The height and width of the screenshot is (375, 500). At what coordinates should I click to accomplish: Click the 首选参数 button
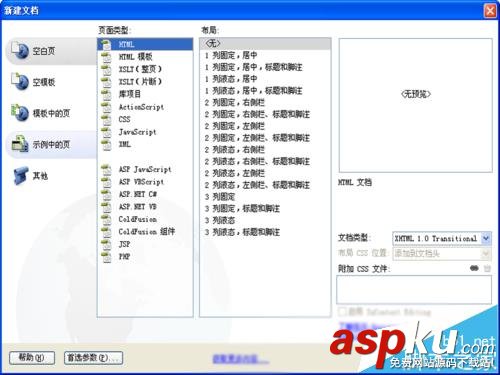point(93,358)
